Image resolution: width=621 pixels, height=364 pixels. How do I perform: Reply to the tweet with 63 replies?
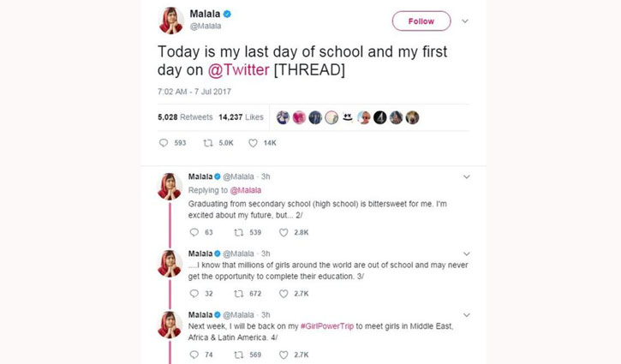[x=194, y=232]
